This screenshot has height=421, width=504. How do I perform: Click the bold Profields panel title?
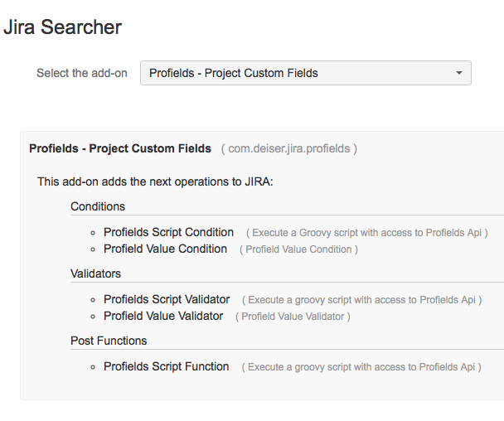pos(120,148)
